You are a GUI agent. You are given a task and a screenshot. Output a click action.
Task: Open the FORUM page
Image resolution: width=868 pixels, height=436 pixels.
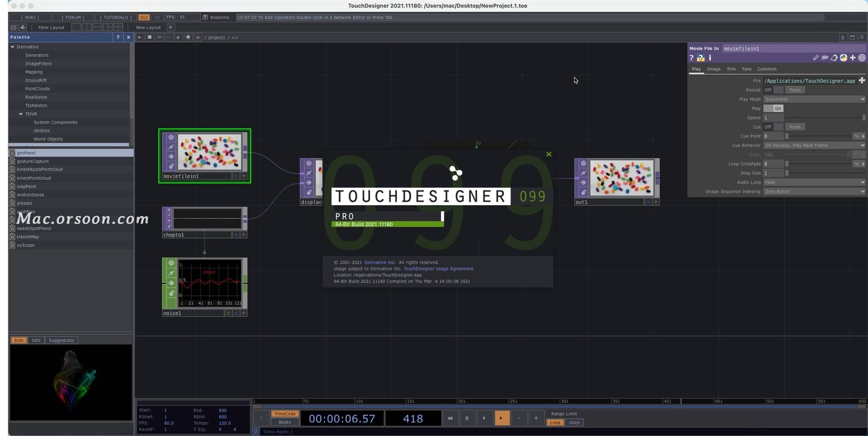click(x=72, y=17)
